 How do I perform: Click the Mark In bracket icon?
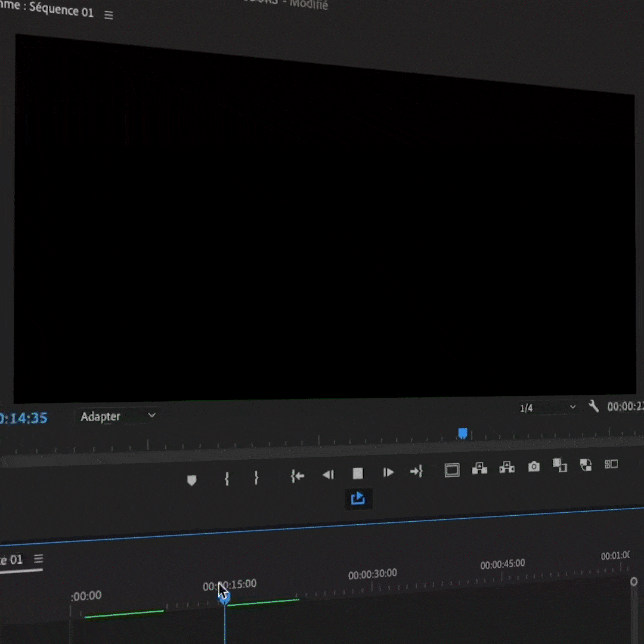(227, 479)
